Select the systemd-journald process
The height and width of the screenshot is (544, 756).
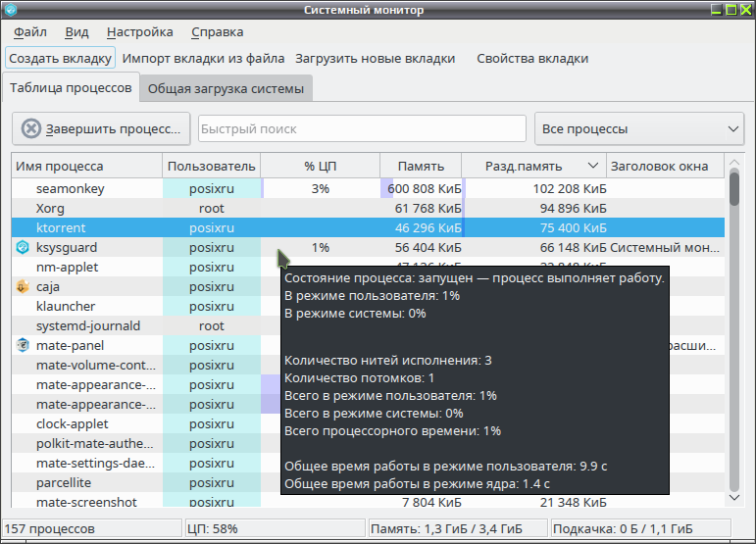point(88,326)
